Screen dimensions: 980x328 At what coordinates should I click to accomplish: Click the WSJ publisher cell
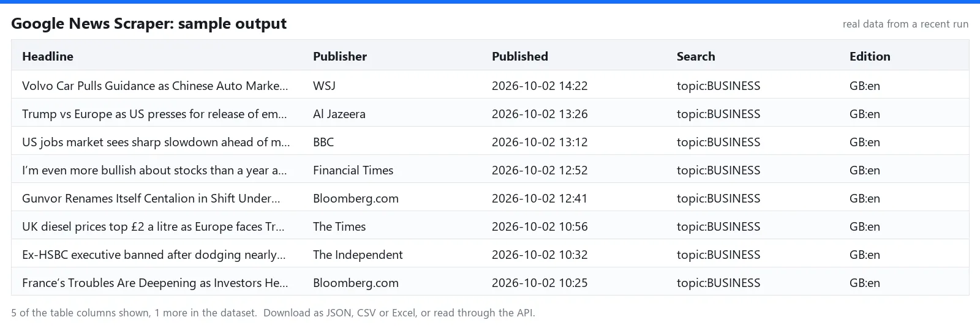tap(324, 86)
